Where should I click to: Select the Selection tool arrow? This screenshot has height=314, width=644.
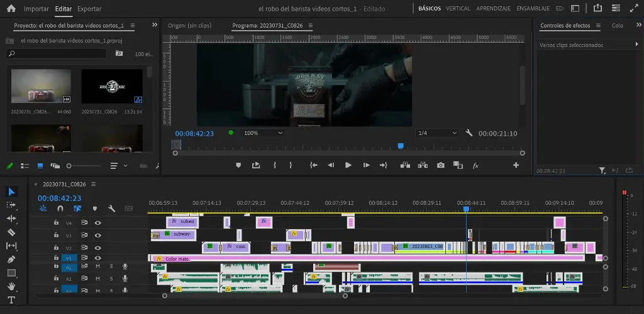pyautogui.click(x=11, y=192)
